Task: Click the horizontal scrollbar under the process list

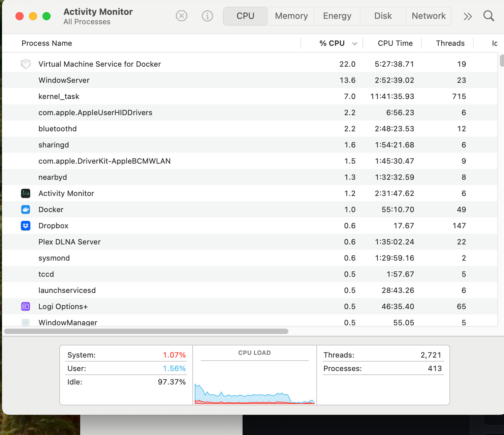Action: tap(146, 331)
